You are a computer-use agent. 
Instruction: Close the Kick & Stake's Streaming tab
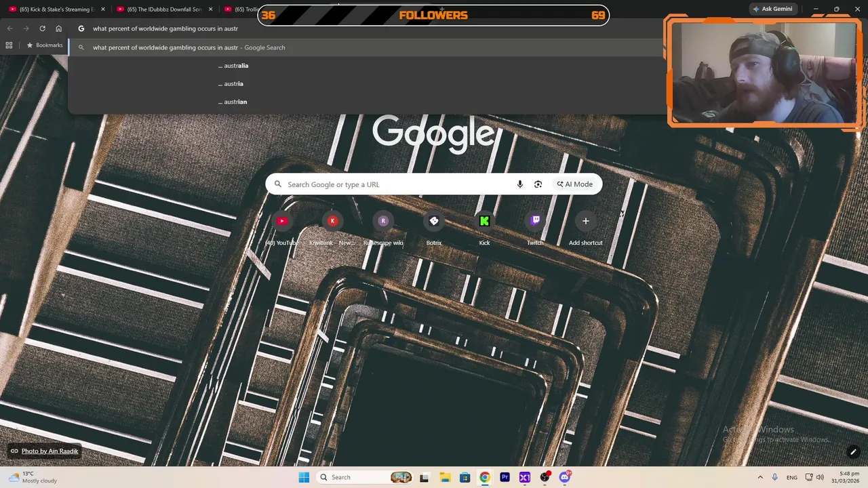coord(102,9)
